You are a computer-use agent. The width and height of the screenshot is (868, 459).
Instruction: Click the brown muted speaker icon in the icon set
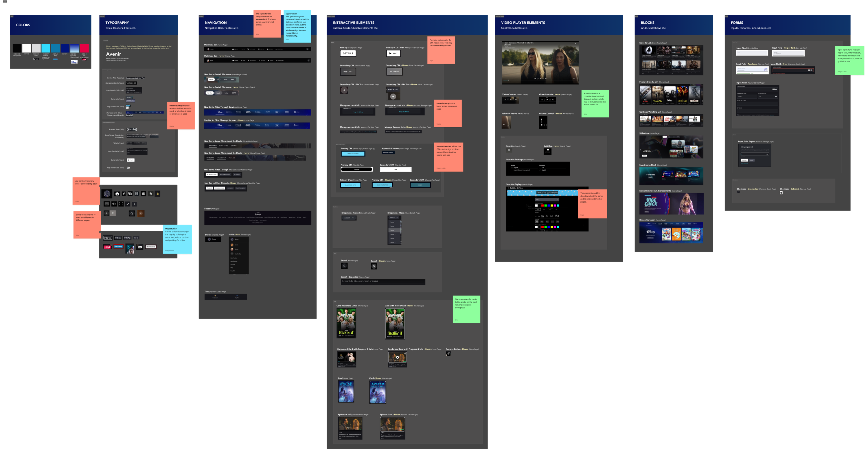141,213
